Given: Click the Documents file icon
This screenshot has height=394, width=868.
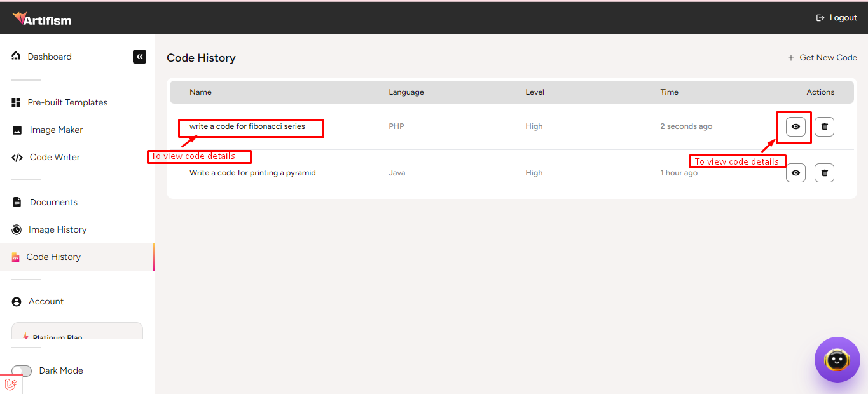Looking at the screenshot, I should click(x=17, y=202).
